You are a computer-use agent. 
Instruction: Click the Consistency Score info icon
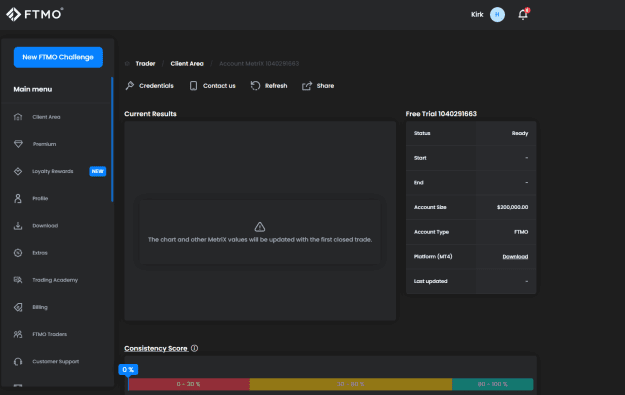[x=195, y=348]
